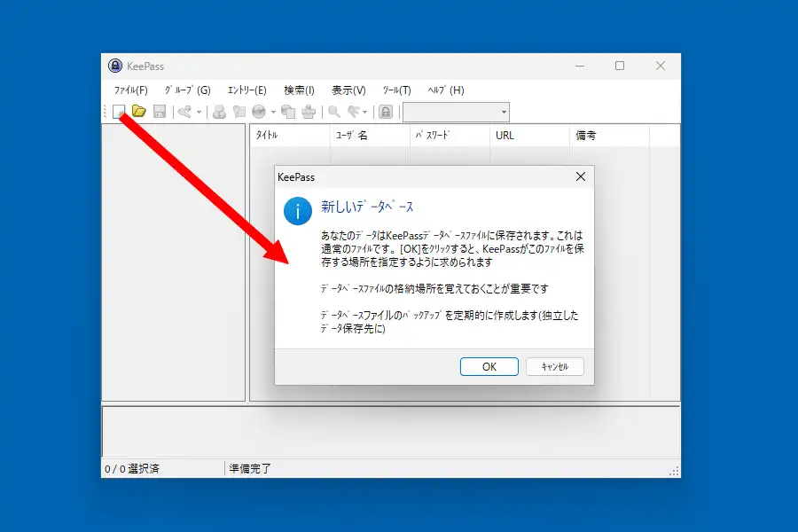Click the 新しいデータベース dialog heading
The height and width of the screenshot is (532, 798).
(367, 207)
